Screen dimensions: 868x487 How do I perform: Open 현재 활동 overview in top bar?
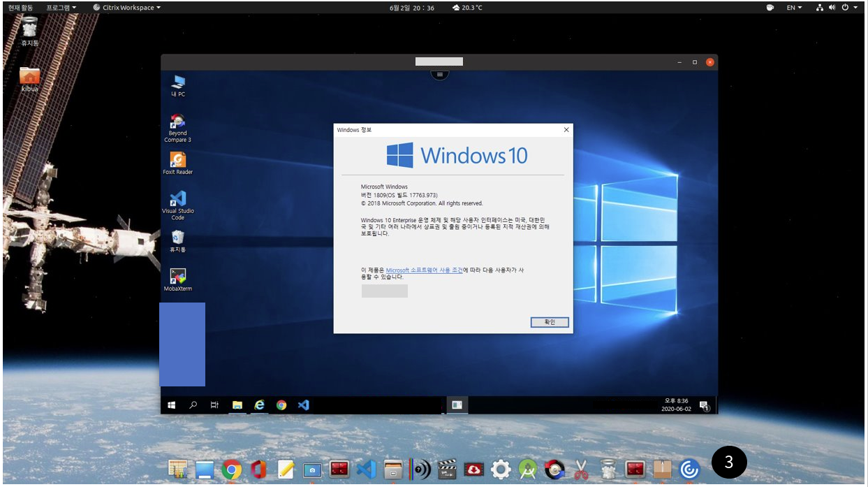coord(20,8)
